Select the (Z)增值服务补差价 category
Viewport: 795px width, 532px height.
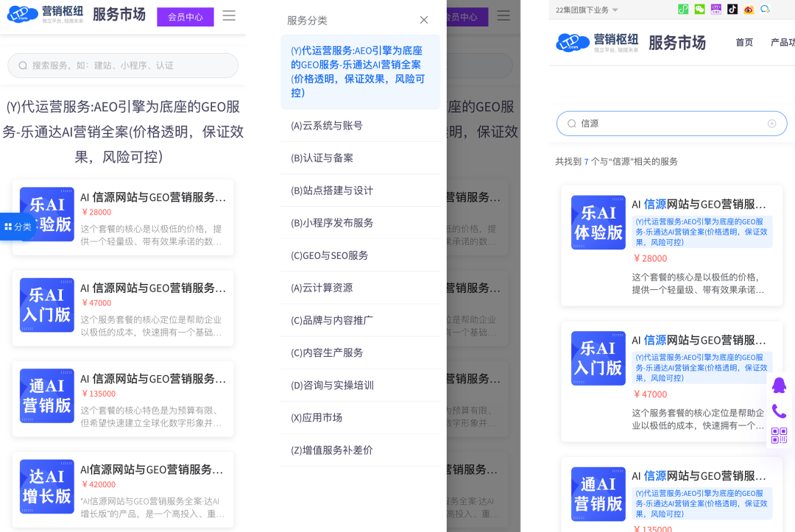coord(361,450)
